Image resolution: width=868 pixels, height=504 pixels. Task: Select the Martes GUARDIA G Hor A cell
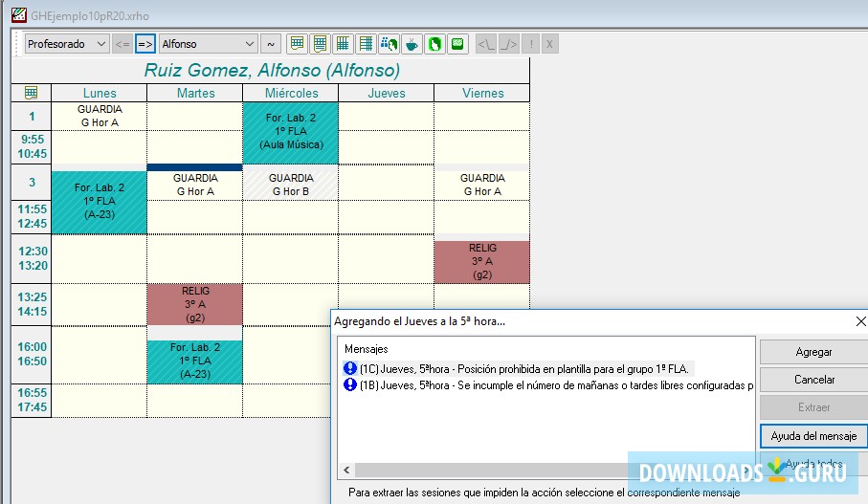(195, 185)
